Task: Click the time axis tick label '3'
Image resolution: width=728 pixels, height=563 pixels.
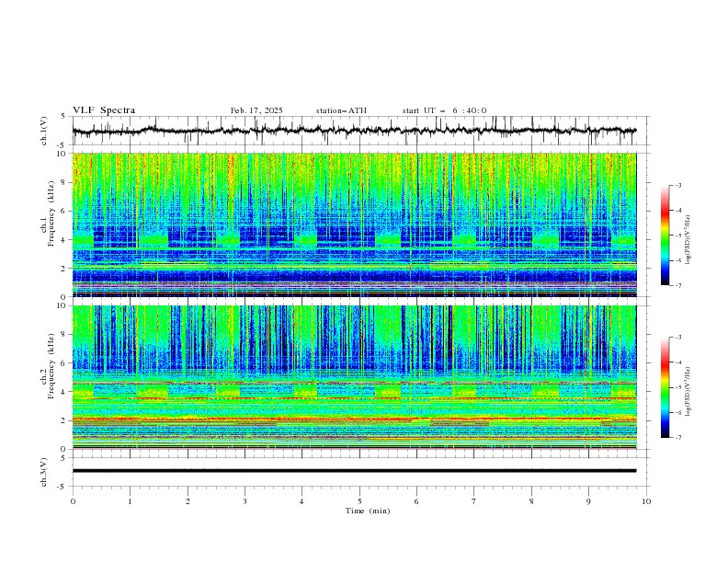Action: (245, 501)
